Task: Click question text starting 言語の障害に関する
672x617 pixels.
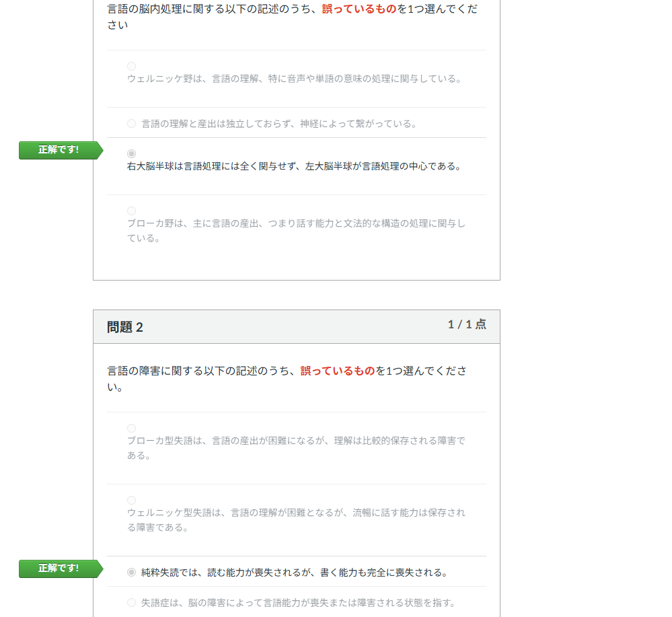Action: pos(202,371)
